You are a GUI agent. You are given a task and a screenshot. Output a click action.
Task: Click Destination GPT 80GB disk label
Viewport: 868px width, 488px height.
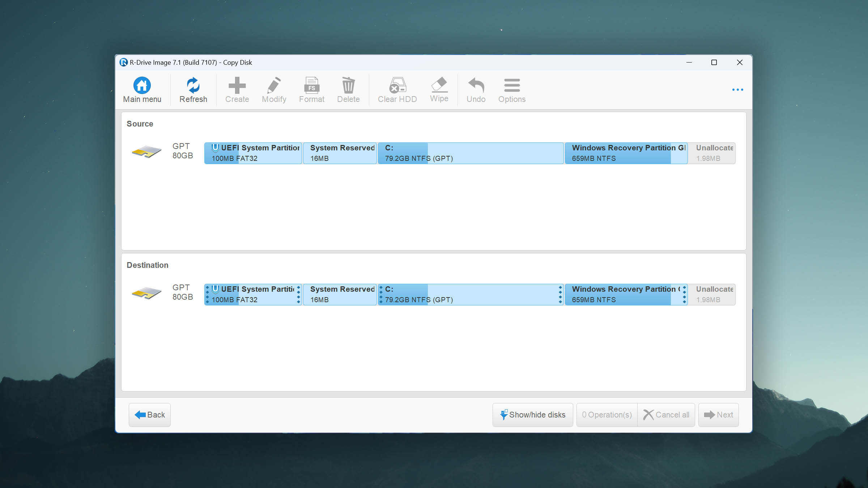pyautogui.click(x=183, y=292)
